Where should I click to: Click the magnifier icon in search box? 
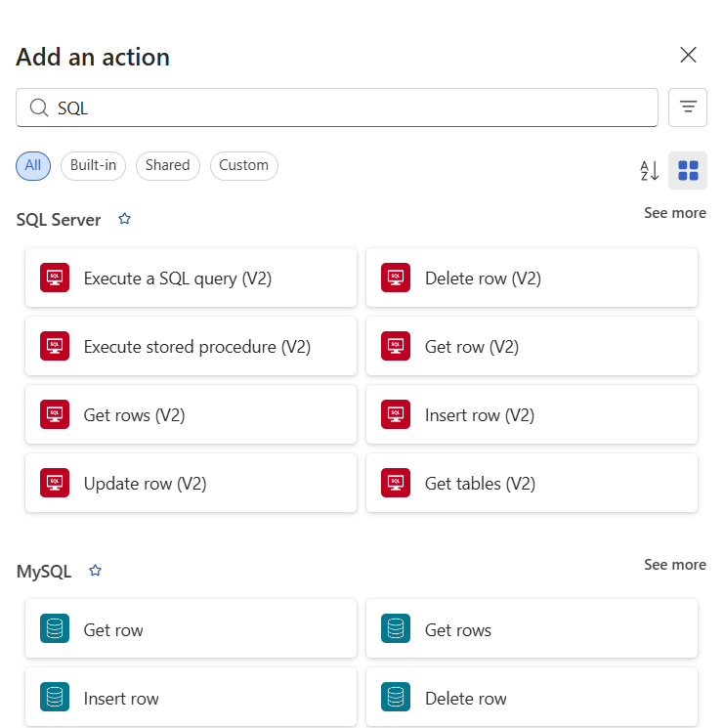38,107
